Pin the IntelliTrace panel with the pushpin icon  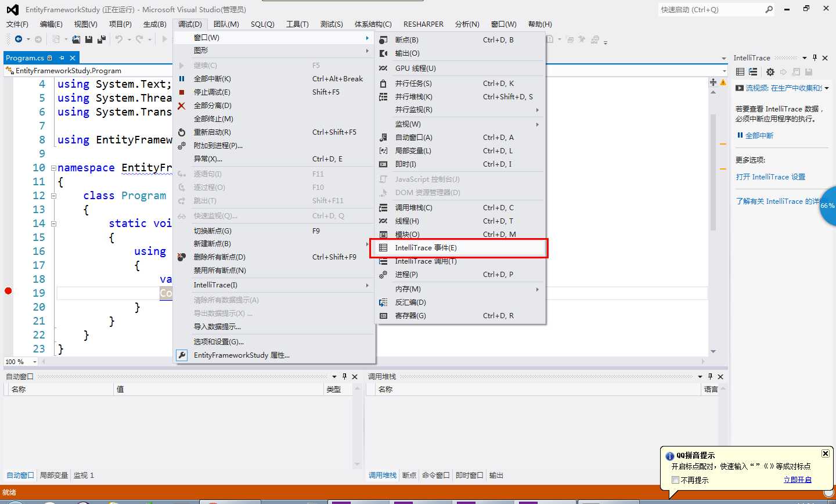(x=815, y=57)
